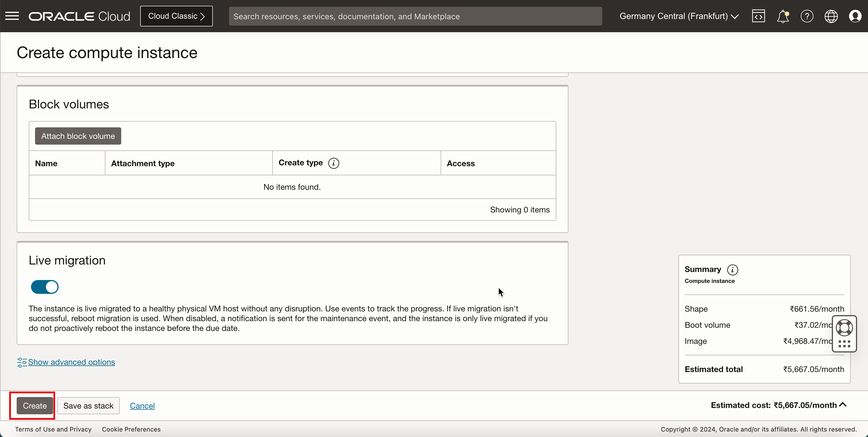Click Save as stack menu item
Viewport: 868px width, 437px height.
tap(88, 405)
